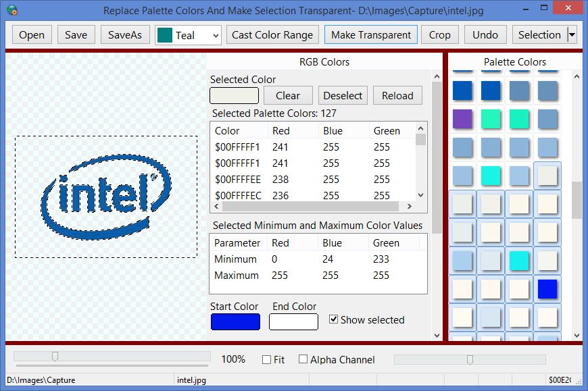588x391 pixels.
Task: Click the Selected Color swatch box
Action: point(234,95)
